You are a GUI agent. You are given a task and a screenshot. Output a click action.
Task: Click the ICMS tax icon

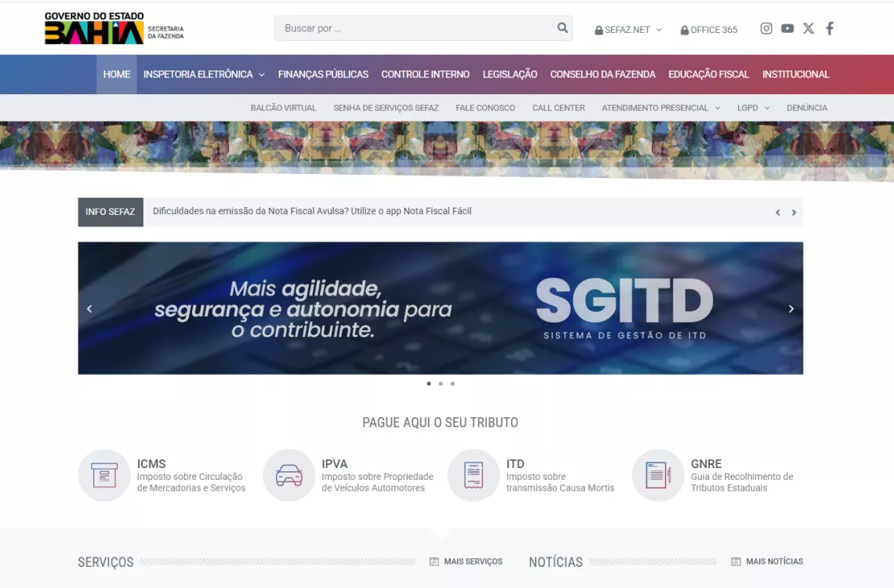coord(104,475)
